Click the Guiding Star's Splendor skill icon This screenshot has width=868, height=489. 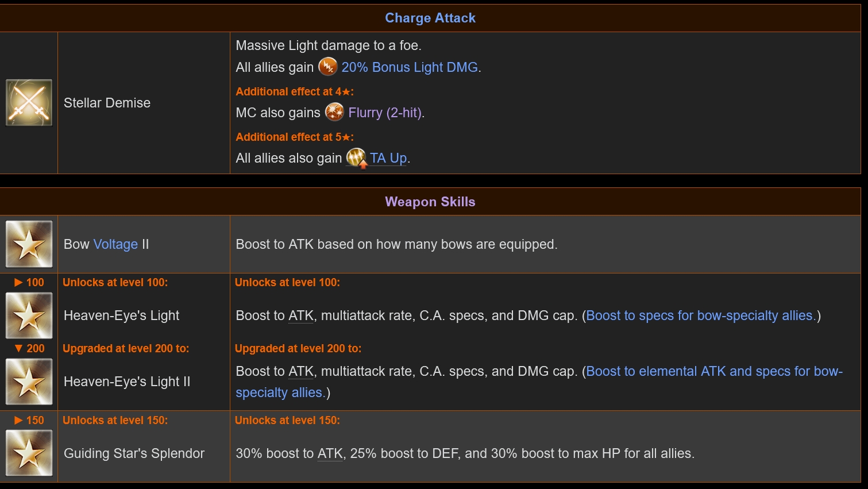[x=29, y=453]
